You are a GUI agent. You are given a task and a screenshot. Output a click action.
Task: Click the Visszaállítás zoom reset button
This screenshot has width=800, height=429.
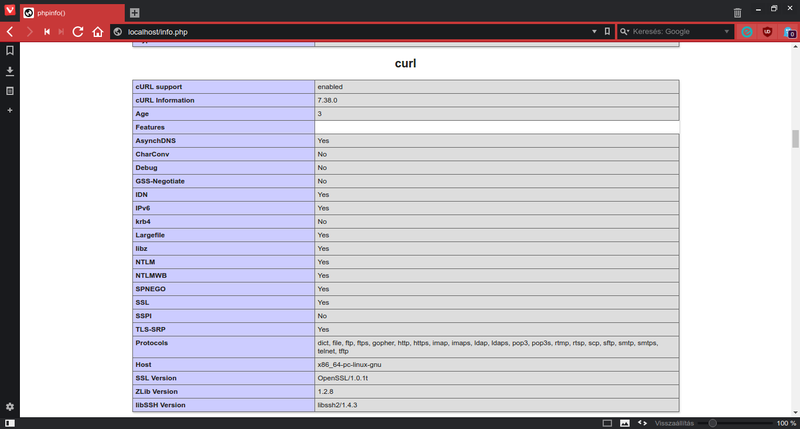coord(675,423)
